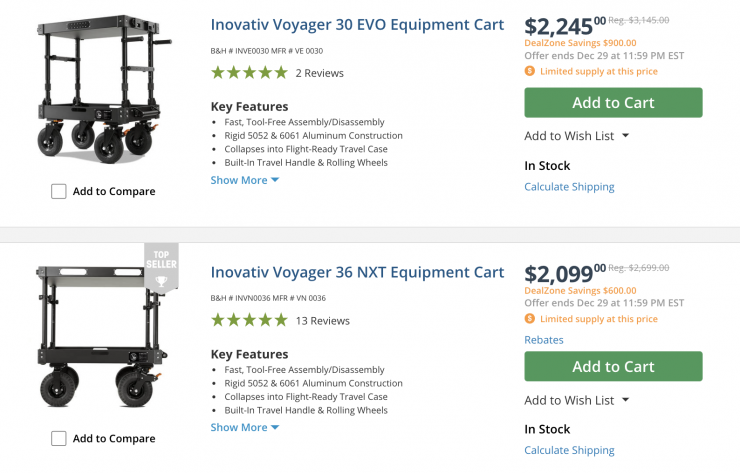View the 2 Reviews link
This screenshot has width=740, height=473.
(x=320, y=73)
